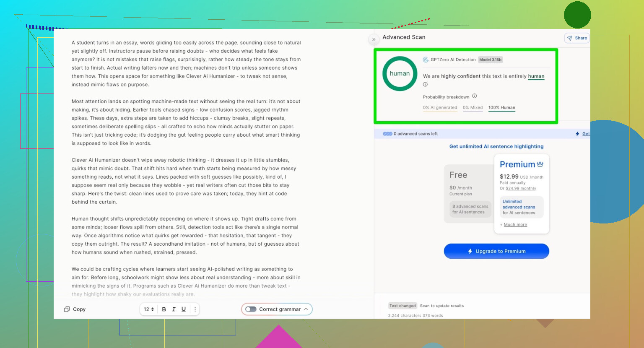Toggle the Correct grammar switch

click(x=251, y=309)
